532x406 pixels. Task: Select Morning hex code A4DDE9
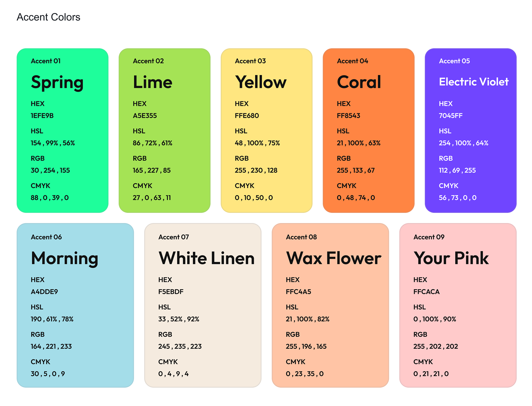[x=44, y=292]
